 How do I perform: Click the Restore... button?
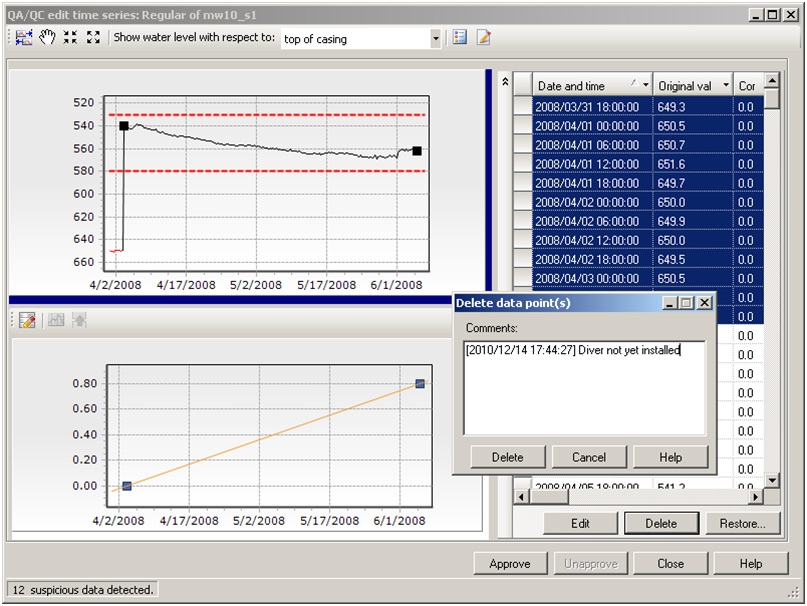pos(743,524)
